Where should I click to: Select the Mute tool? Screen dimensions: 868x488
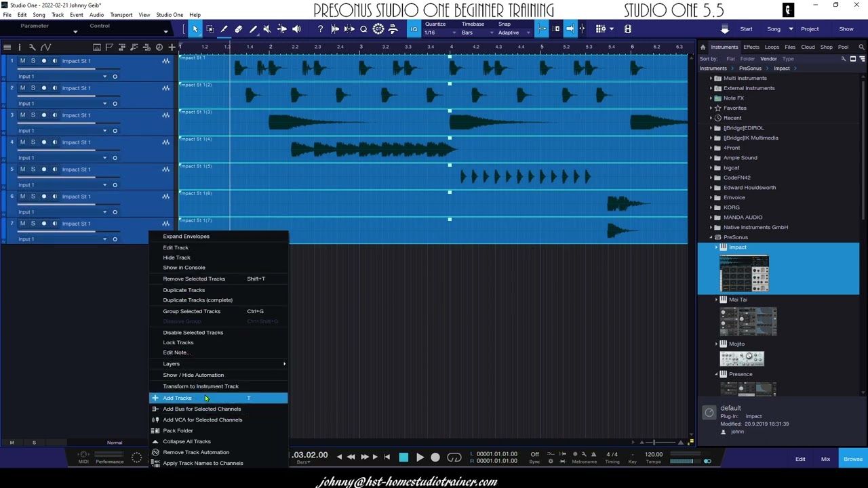click(x=267, y=29)
